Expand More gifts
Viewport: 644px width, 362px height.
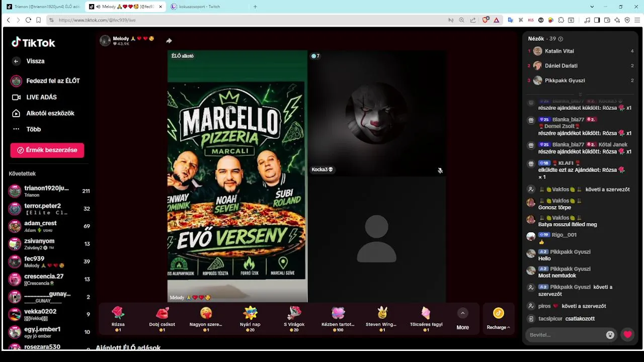(462, 319)
